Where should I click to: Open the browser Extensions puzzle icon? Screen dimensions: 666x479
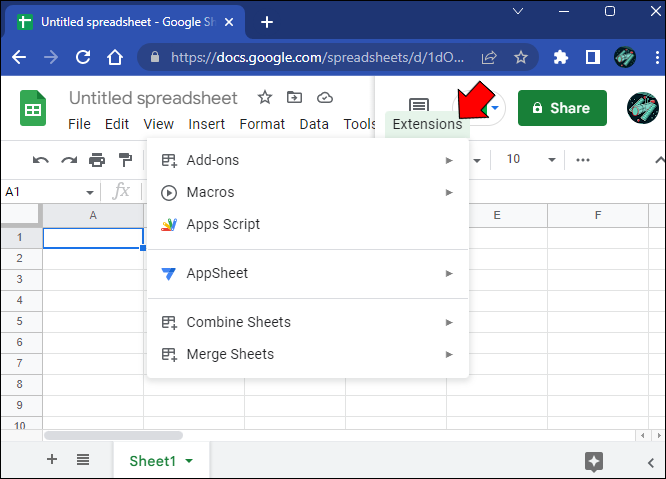[561, 57]
